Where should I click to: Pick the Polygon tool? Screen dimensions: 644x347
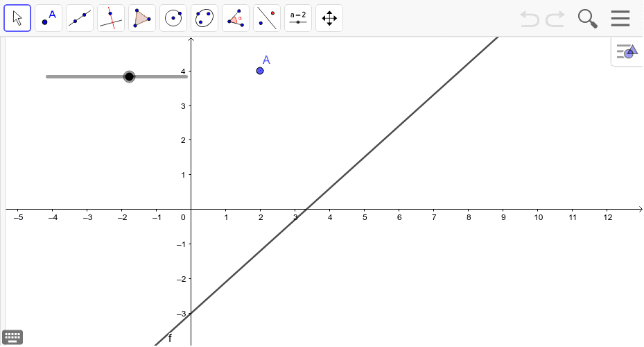[x=142, y=18]
